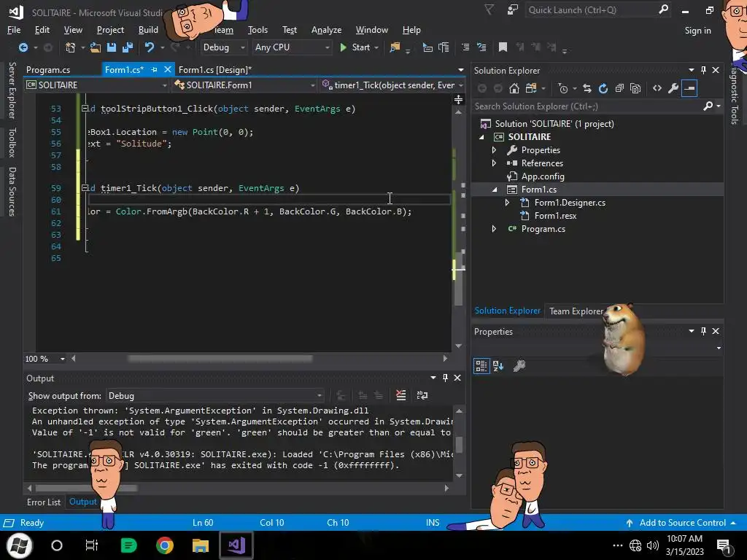This screenshot has width=747, height=560.
Task: Toggle Categorized view in Properties panel
Action: (x=481, y=366)
